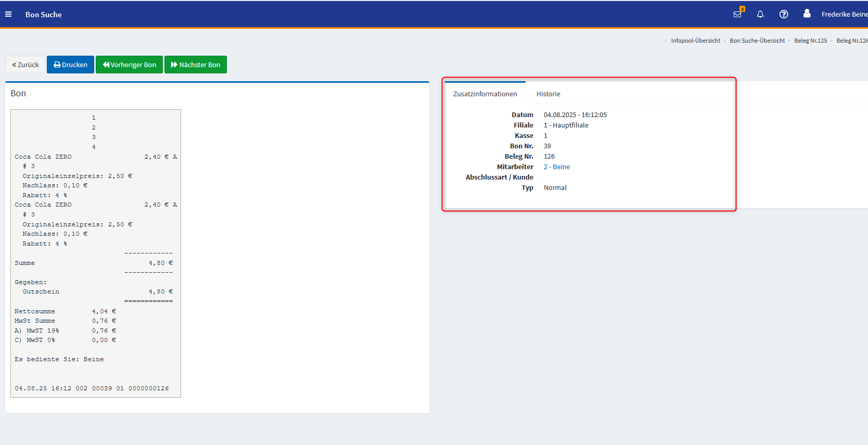The image size is (868, 445).
Task: Jump to Nächster Bon
Action: tap(196, 65)
